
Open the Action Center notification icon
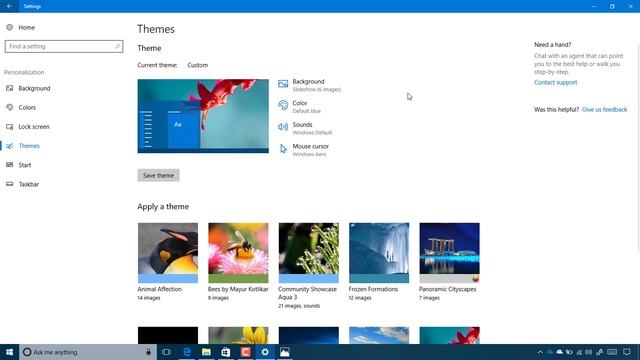tap(627, 352)
